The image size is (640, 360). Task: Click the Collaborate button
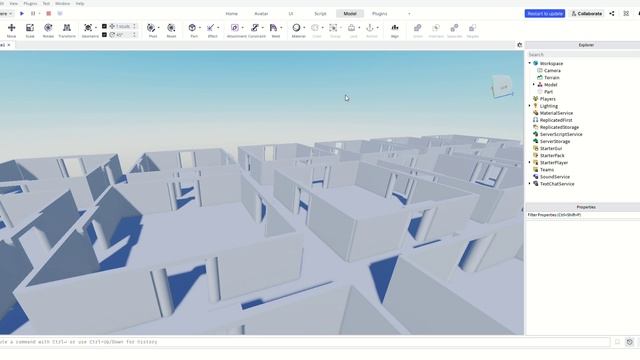click(x=587, y=13)
